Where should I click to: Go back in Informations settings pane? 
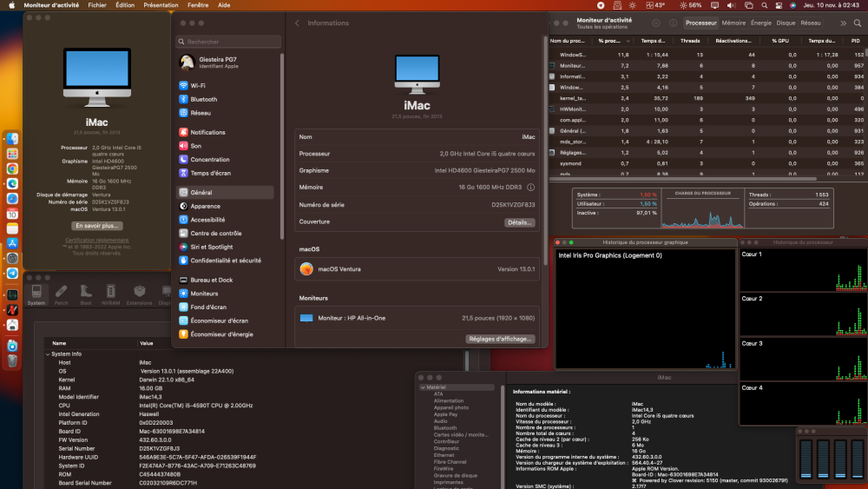[x=297, y=23]
